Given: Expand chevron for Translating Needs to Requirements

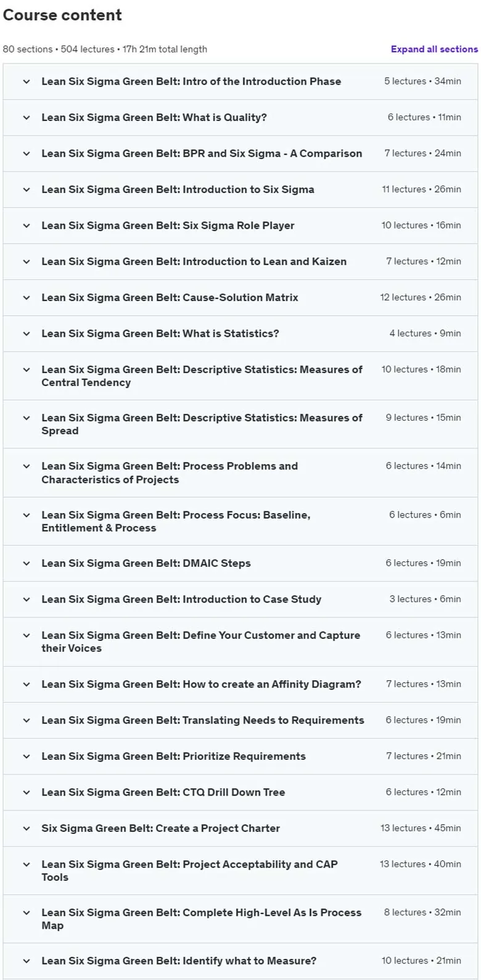Looking at the screenshot, I should click(x=26, y=720).
